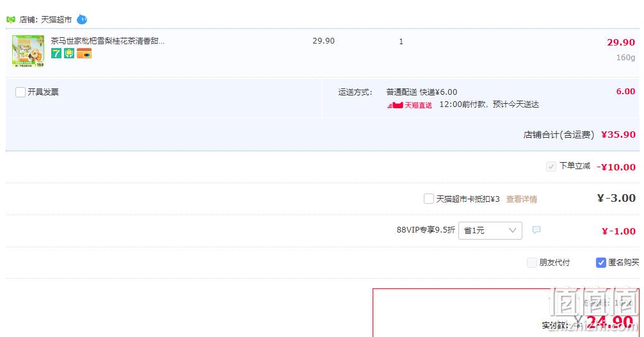Screen dimensions: 644x337
Task: Click the 88VIP专享9.5折 label
Action: click(x=426, y=230)
